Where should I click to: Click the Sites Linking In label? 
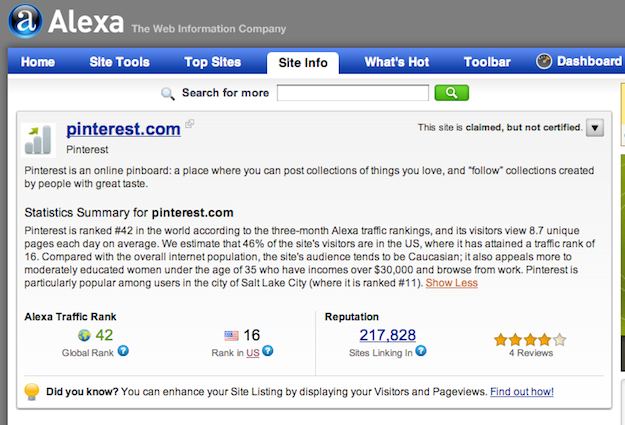pos(381,353)
